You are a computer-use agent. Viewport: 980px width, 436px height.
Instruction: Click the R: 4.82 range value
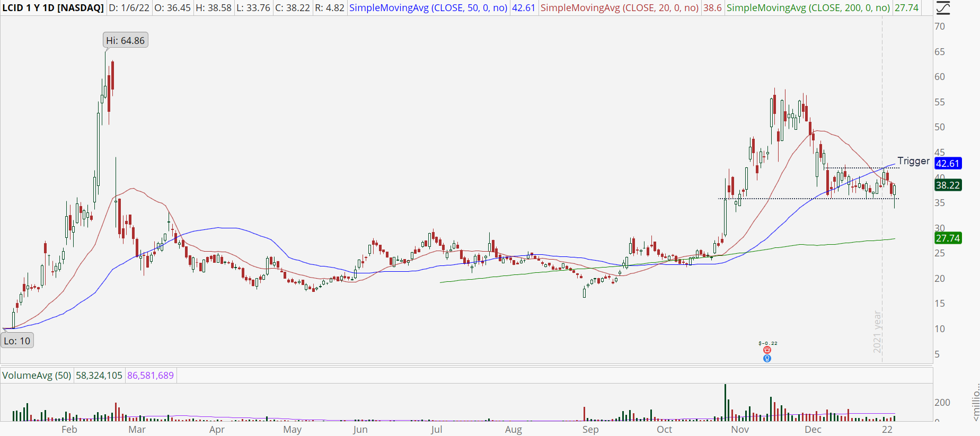329,8
